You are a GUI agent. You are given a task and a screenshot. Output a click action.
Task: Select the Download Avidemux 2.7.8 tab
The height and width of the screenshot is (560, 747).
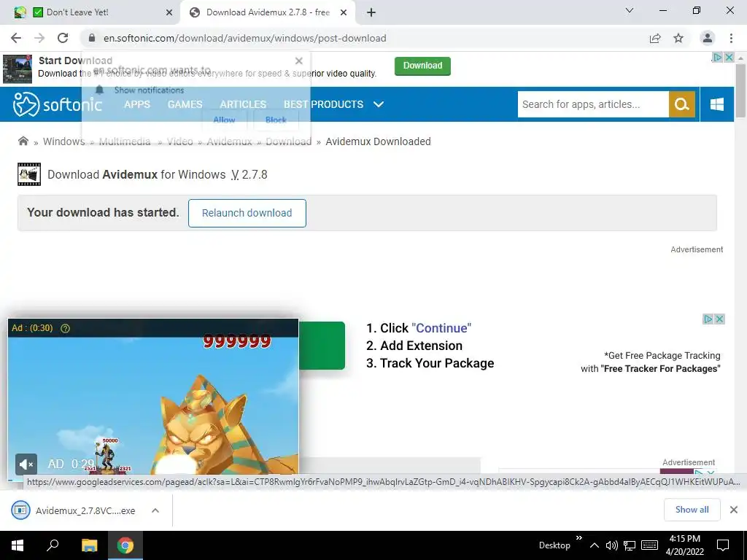tap(268, 13)
